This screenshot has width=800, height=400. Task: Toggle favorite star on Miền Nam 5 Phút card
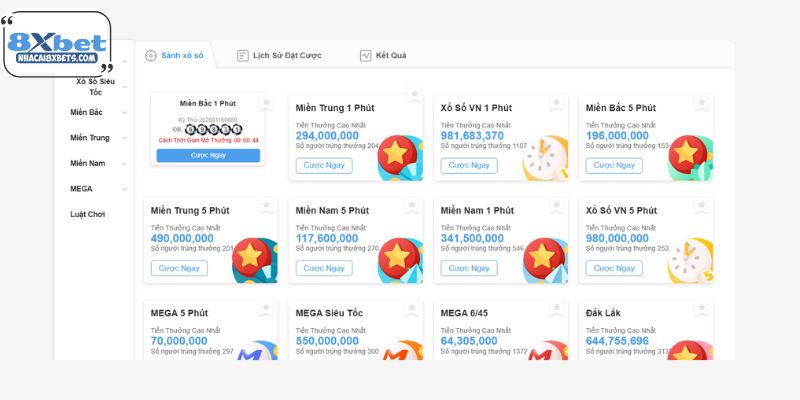click(413, 205)
